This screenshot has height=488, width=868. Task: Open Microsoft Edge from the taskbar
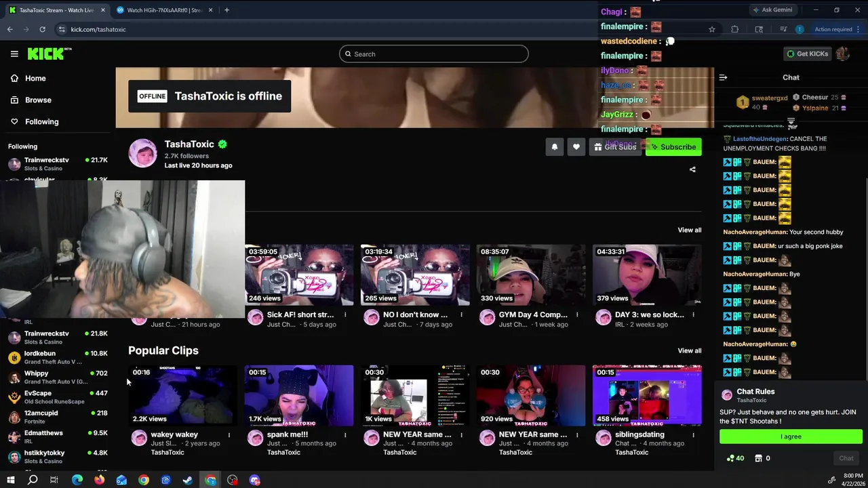click(x=77, y=480)
